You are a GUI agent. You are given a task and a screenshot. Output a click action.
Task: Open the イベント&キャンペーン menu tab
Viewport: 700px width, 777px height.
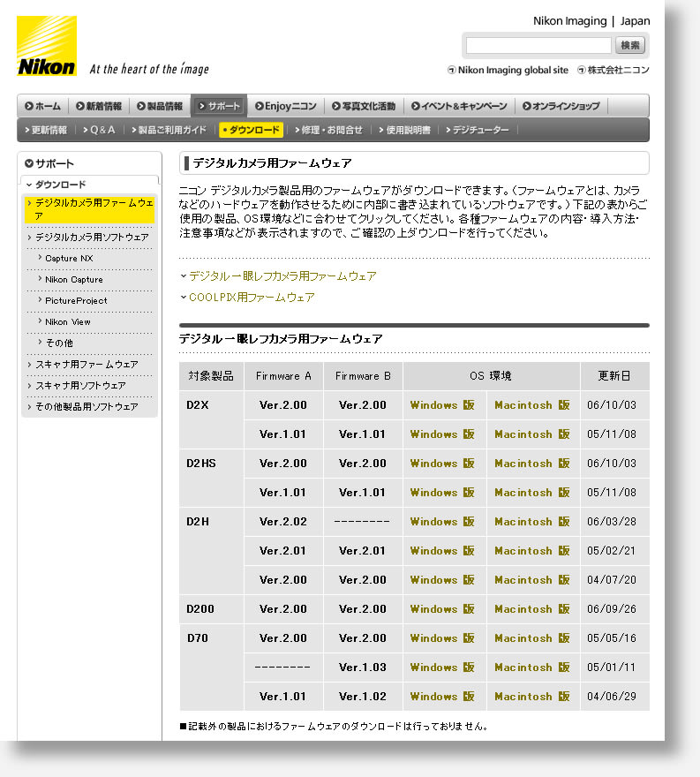(x=459, y=106)
